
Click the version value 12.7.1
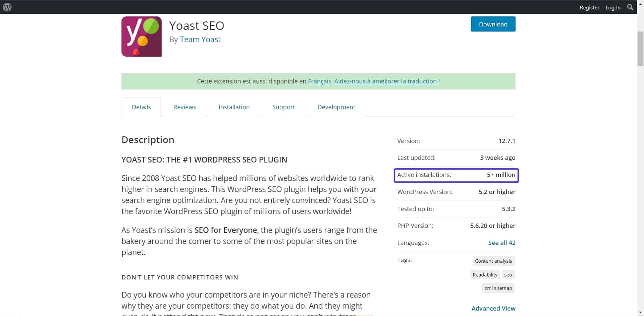[x=507, y=141]
